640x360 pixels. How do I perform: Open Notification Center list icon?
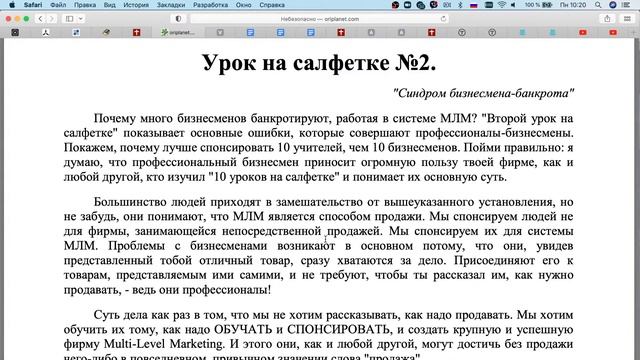coord(626,5)
